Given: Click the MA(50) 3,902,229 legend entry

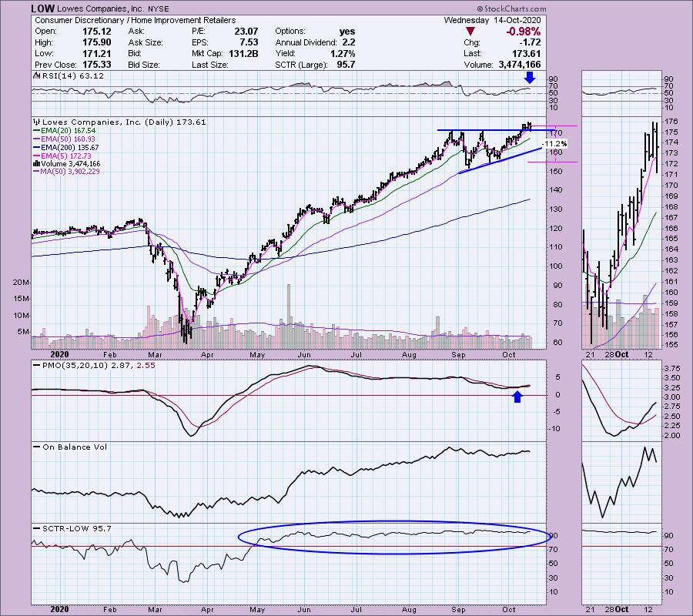Looking at the screenshot, I should tap(70, 172).
